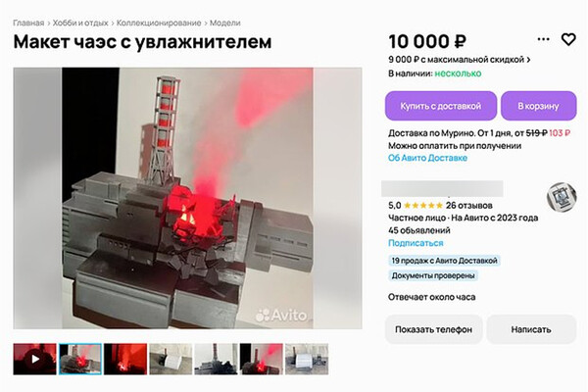588x392 pixels.
Task: Select the third dark red smoke thumbnail
Action: pyautogui.click(x=125, y=359)
